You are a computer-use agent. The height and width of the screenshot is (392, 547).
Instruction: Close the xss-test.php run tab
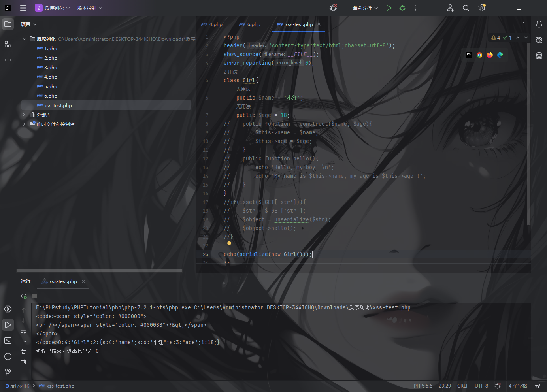83,281
